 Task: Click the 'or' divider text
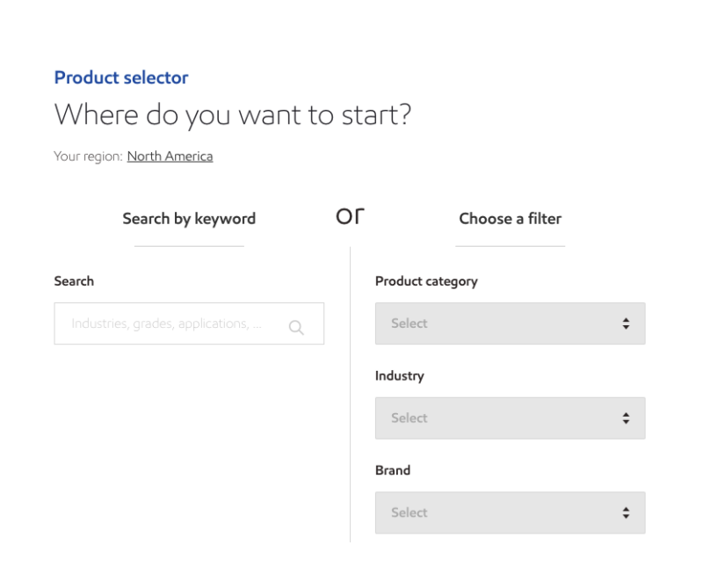tap(350, 216)
